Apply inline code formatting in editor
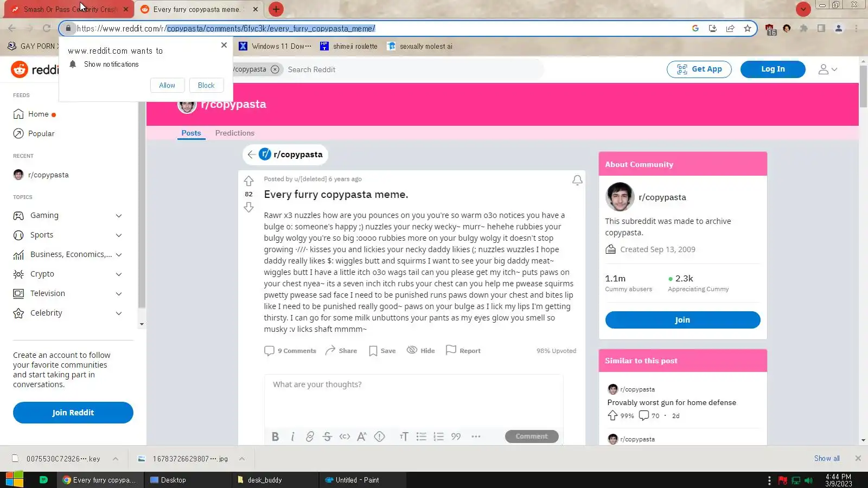The image size is (868, 488). tap(344, 436)
